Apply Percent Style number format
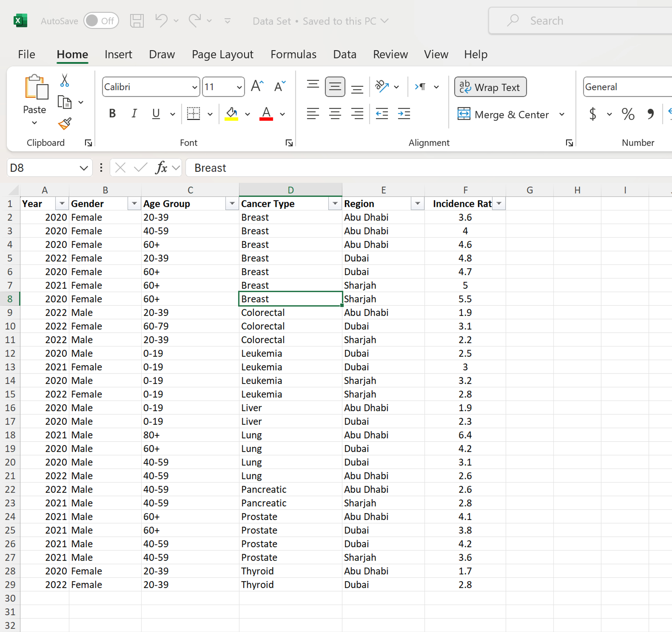The width and height of the screenshot is (672, 632). click(x=628, y=114)
